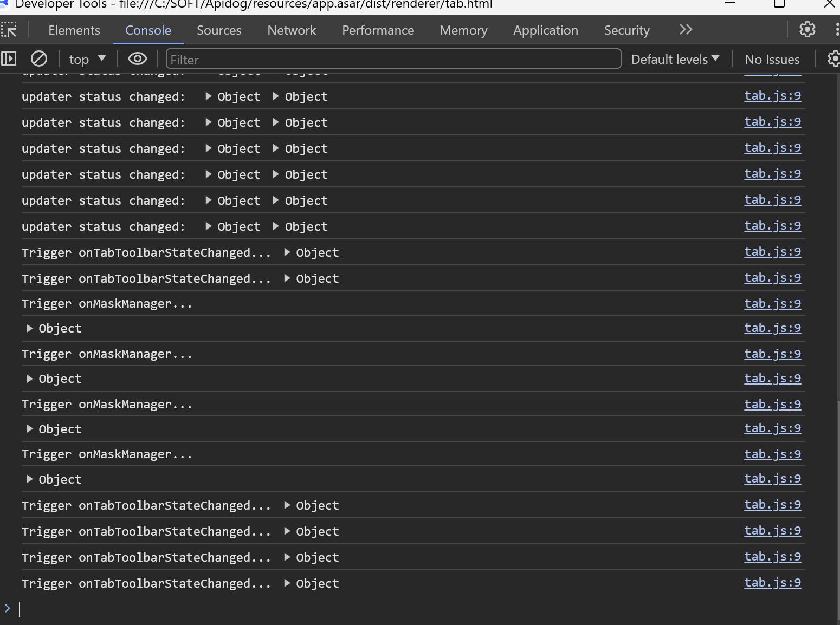The width and height of the screenshot is (840, 625).
Task: Toggle the console sidebar panel icon
Action: [9, 58]
